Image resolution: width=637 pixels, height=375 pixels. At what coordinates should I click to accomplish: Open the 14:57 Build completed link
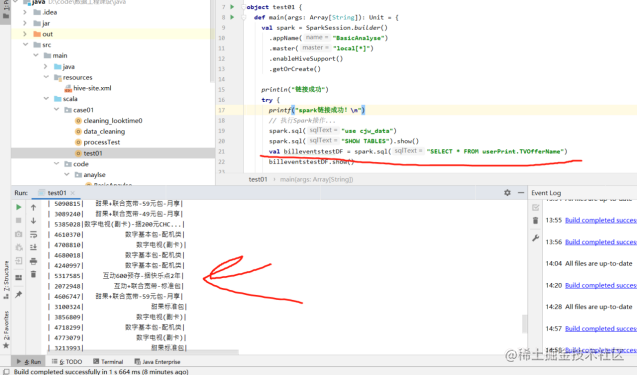pos(600,328)
